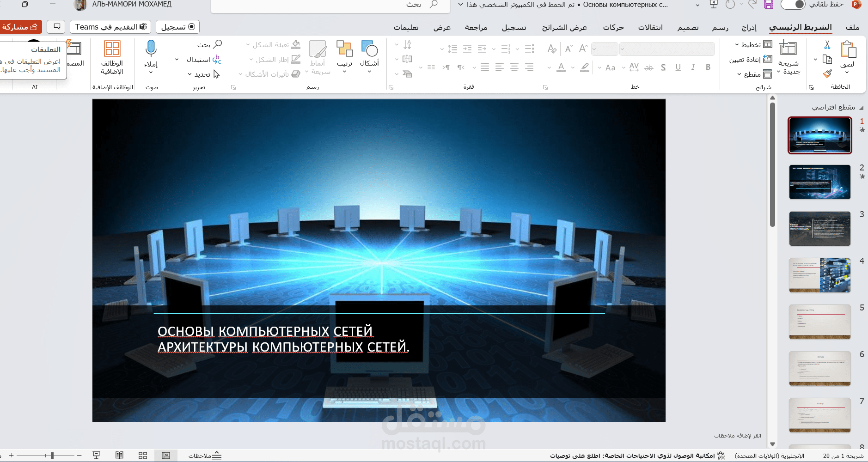Viewport: 868px width, 462px height.
Task: Toggle Strikethrough formatting
Action: 649,67
